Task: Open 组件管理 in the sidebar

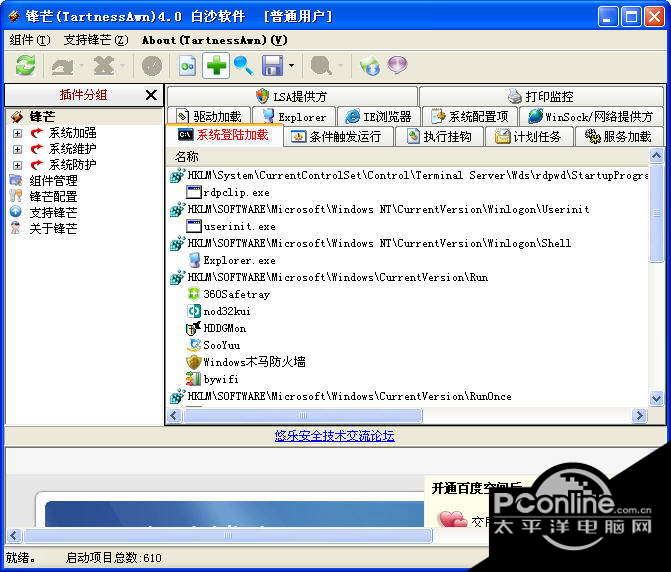Action: [x=53, y=181]
